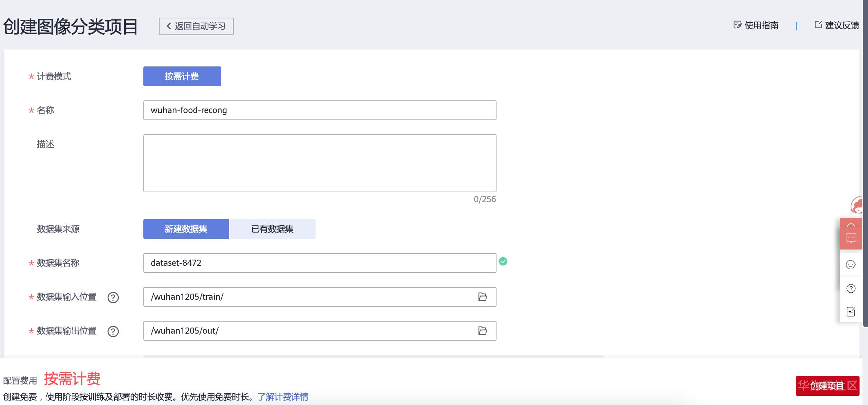
Task: Browse folder for dataset output location
Action: coord(482,331)
